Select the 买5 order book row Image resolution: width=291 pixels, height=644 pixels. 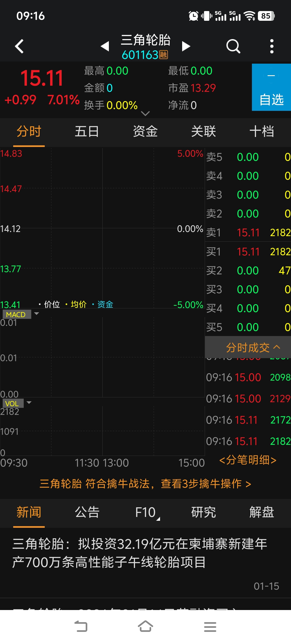pyautogui.click(x=248, y=327)
